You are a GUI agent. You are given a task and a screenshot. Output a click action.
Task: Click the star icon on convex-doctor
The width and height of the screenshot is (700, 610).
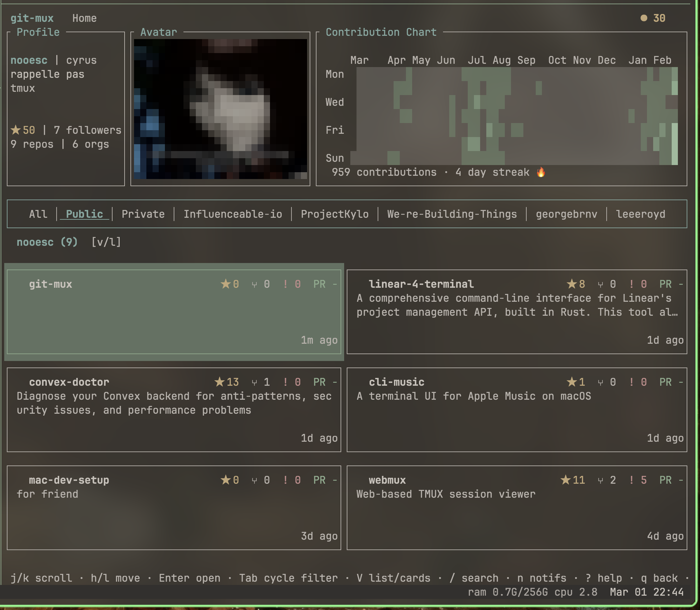(x=221, y=381)
